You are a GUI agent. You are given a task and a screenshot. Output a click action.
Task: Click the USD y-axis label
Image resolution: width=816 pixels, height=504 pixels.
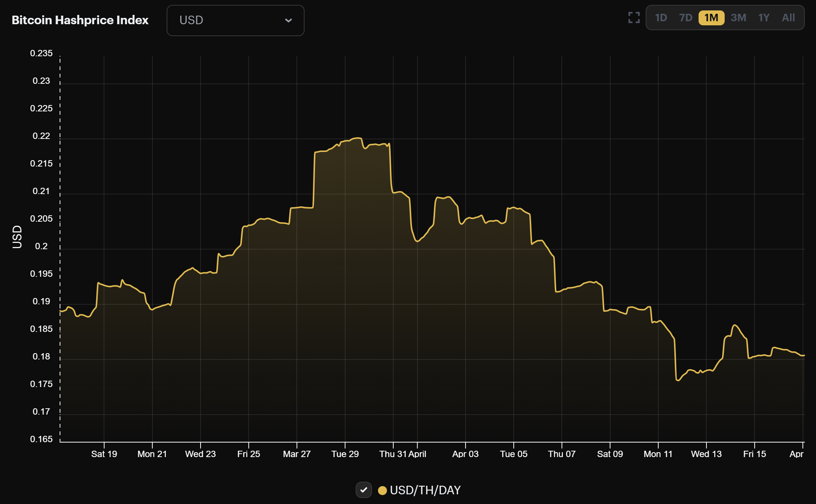pyautogui.click(x=17, y=237)
